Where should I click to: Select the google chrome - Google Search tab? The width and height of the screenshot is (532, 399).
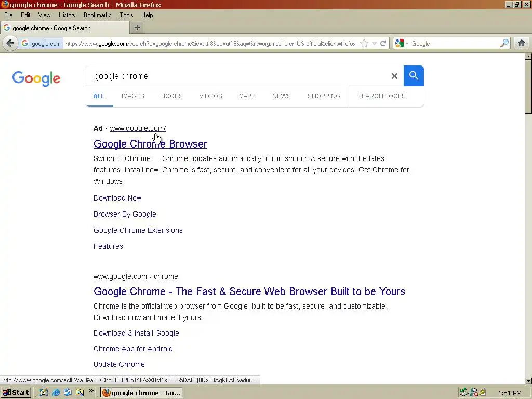point(64,28)
